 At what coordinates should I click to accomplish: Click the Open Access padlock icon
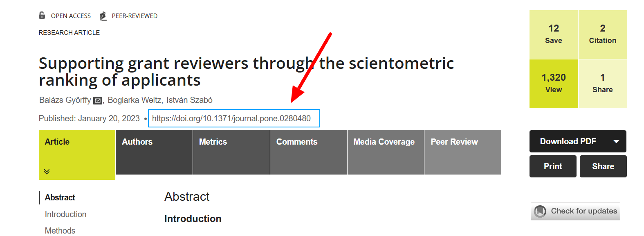tap(42, 16)
